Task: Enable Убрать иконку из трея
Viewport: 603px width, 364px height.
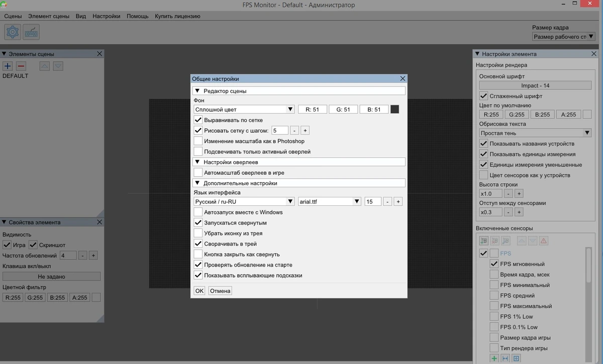Action: (198, 233)
